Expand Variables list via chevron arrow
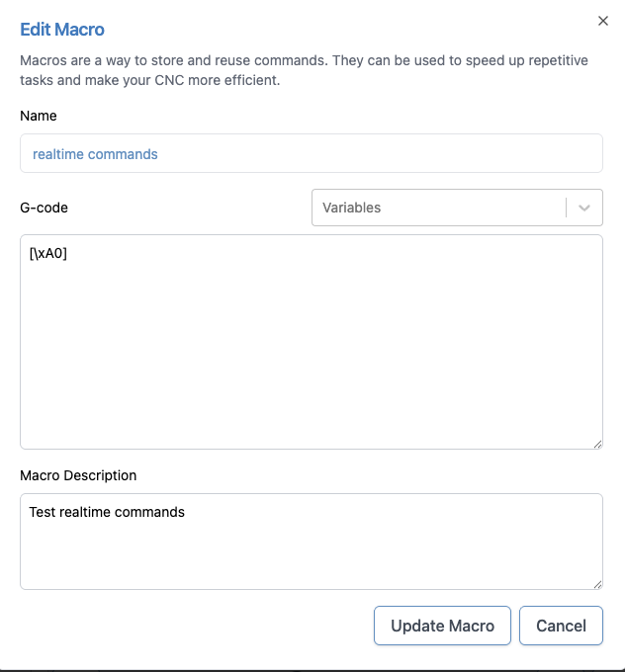Screen dimensions: 625x672 tap(584, 208)
